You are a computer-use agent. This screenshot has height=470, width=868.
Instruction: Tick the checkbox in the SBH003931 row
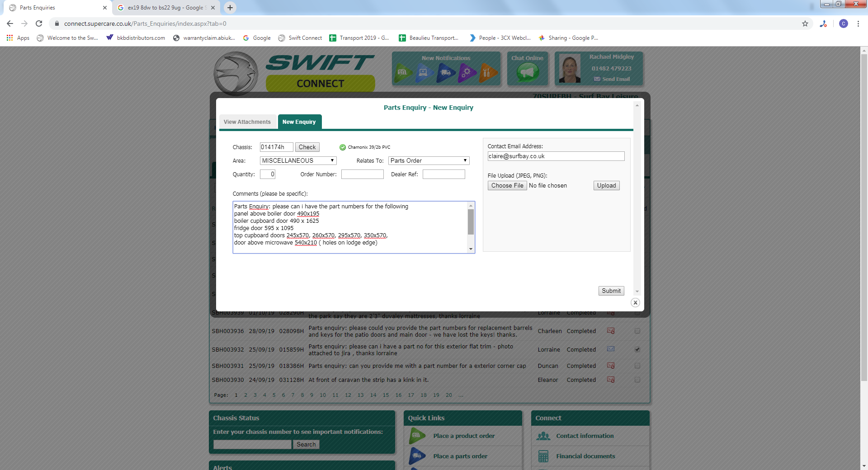coord(637,366)
